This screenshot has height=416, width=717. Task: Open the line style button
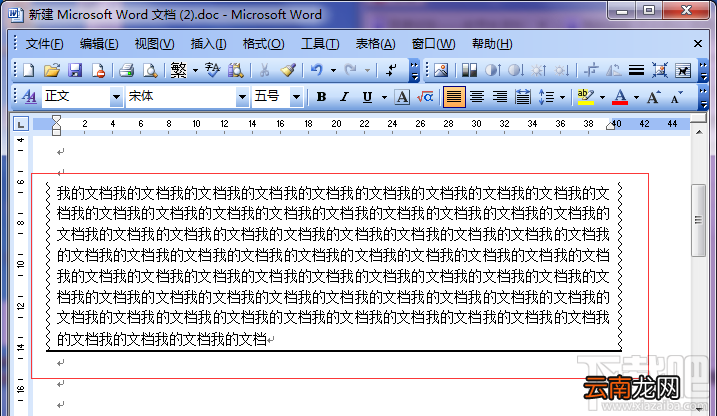click(636, 70)
